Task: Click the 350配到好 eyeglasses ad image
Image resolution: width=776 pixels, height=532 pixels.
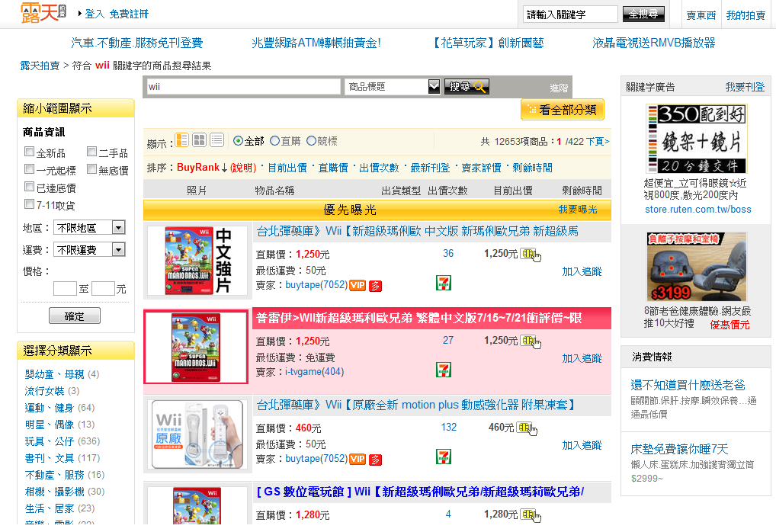Action: [x=696, y=139]
